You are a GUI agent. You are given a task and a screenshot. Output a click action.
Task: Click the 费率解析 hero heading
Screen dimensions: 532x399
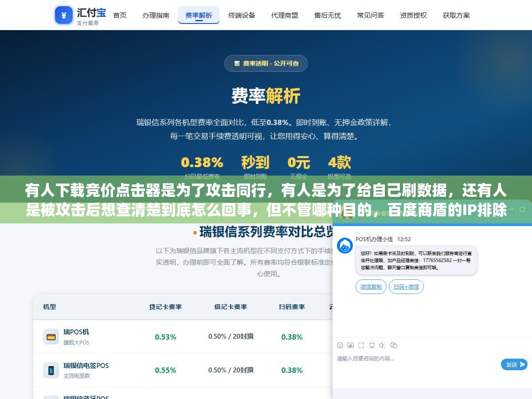click(266, 96)
